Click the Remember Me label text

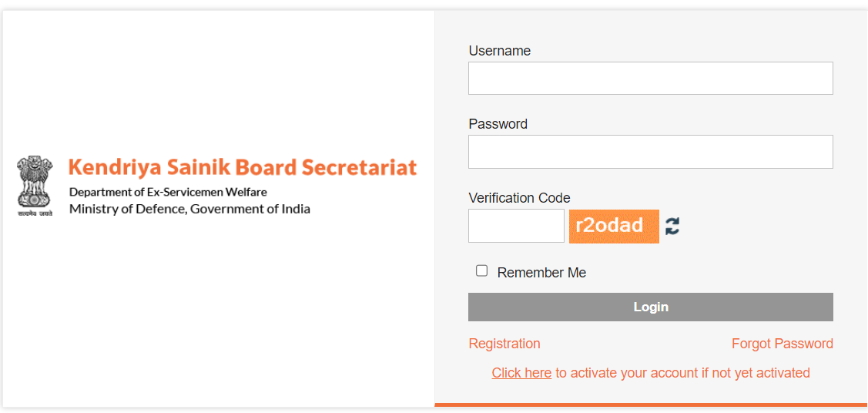pos(541,273)
